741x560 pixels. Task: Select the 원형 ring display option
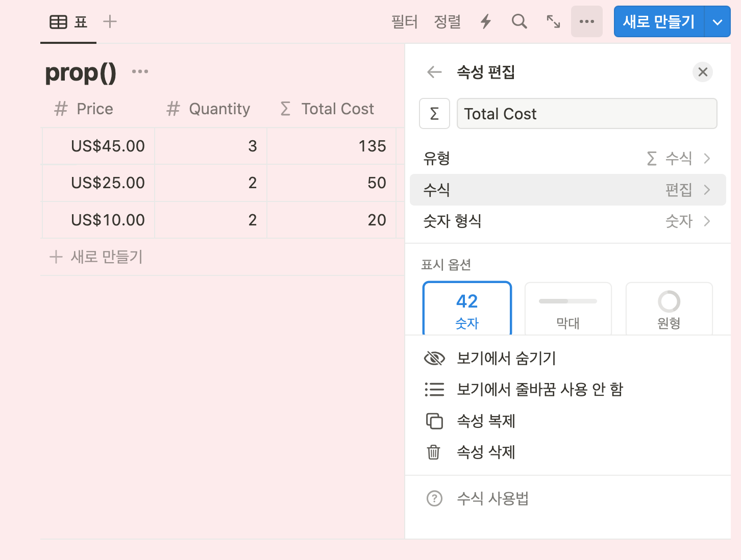pyautogui.click(x=669, y=309)
